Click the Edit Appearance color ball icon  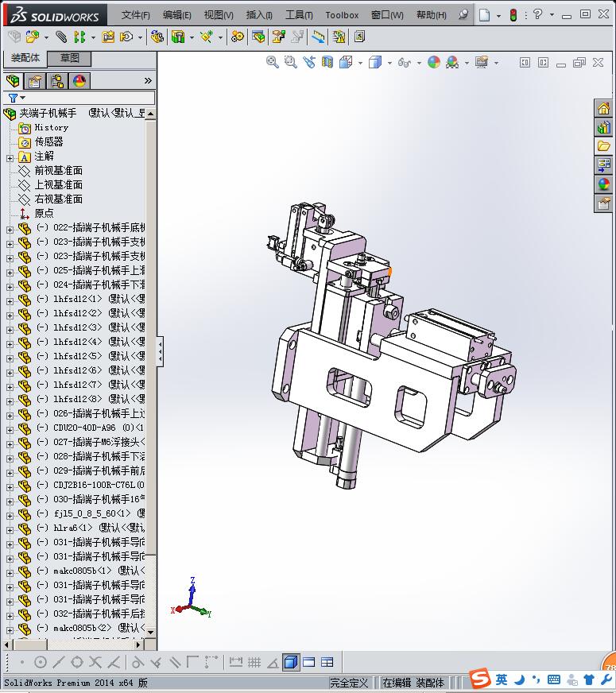(434, 62)
